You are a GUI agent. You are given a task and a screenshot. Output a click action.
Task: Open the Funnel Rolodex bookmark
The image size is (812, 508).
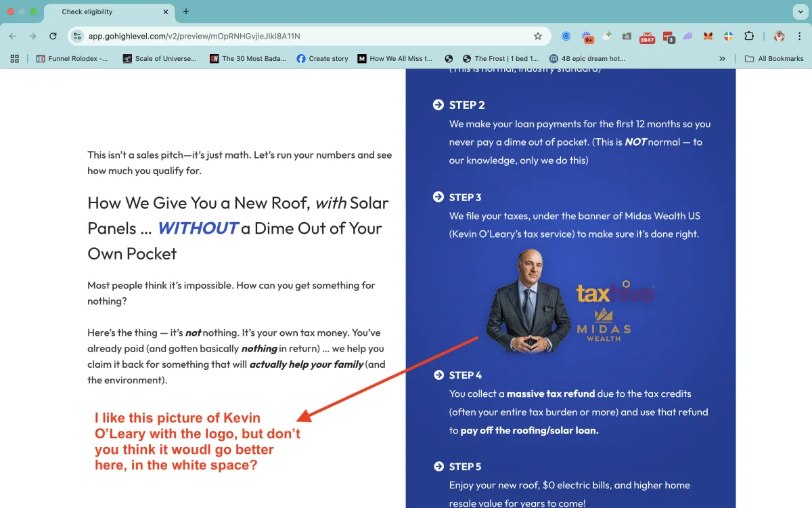(x=72, y=58)
